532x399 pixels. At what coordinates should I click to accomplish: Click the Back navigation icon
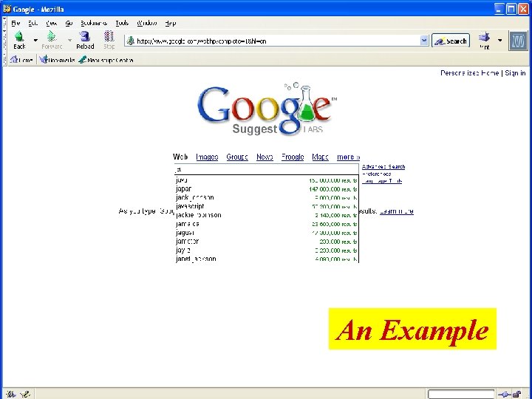click(x=19, y=37)
